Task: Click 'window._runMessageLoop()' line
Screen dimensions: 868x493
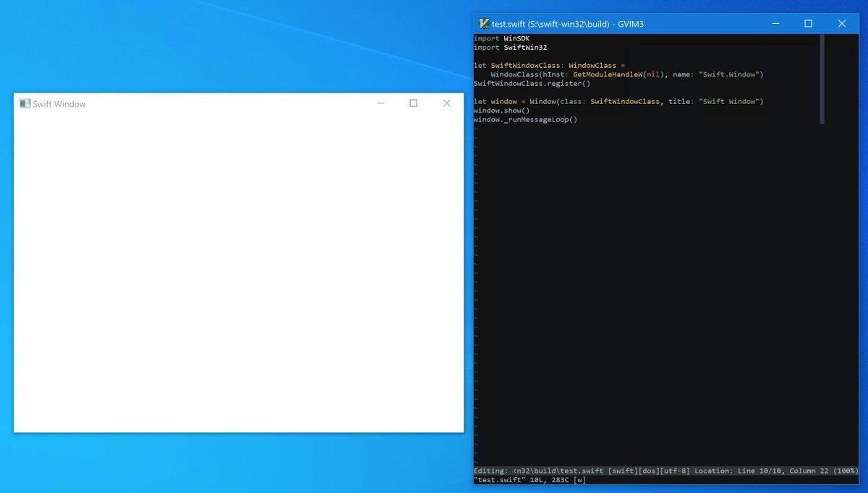Action: pos(526,120)
